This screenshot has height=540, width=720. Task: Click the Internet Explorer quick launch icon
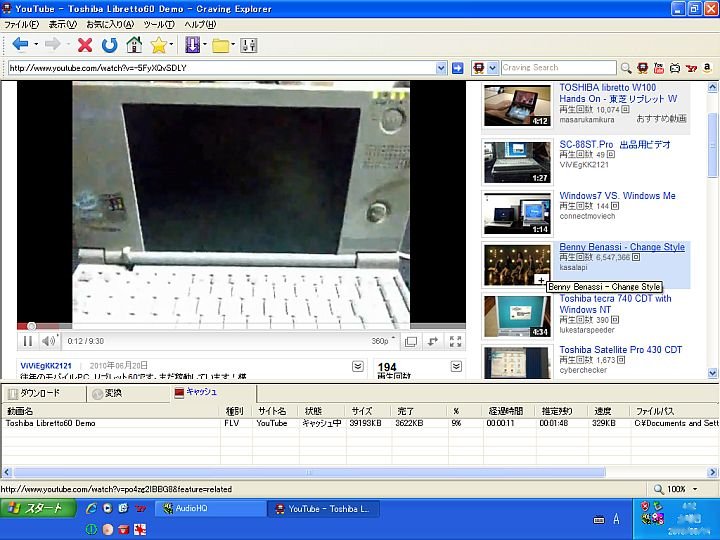tap(91, 508)
